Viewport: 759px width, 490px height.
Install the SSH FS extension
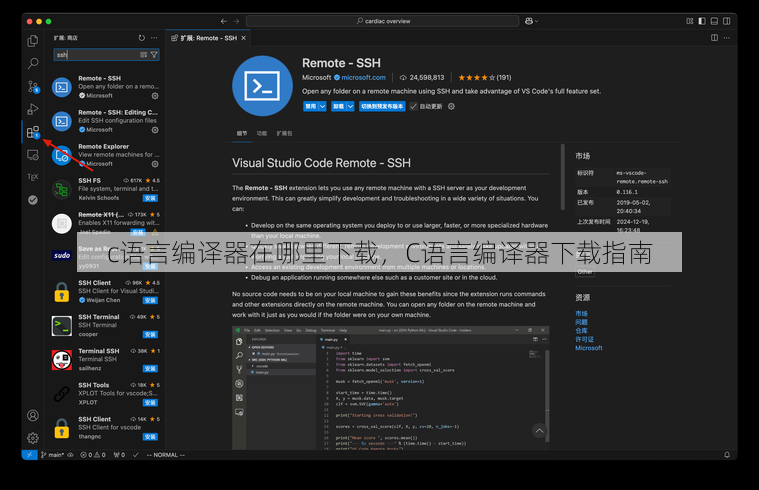(x=151, y=198)
